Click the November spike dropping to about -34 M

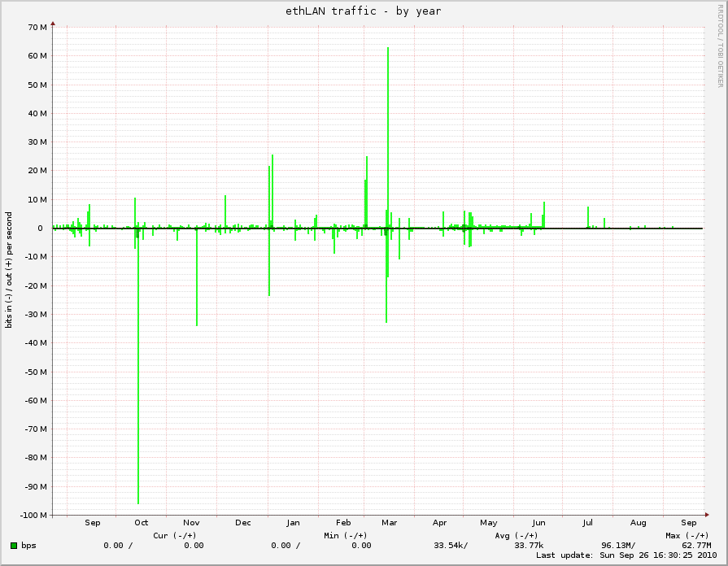tap(197, 277)
